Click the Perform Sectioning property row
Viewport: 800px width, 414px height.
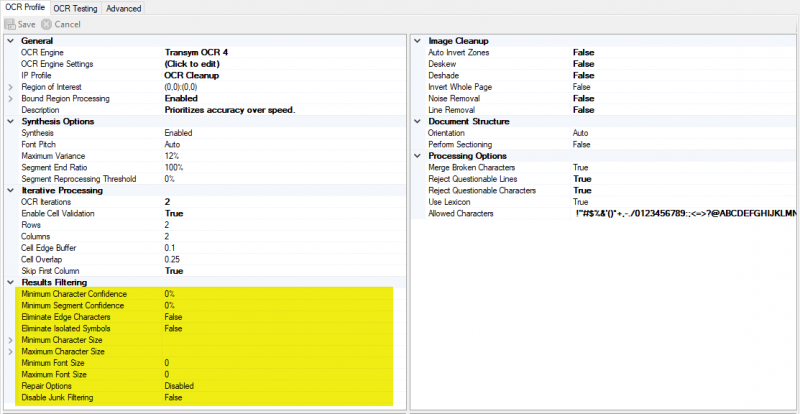(611, 144)
